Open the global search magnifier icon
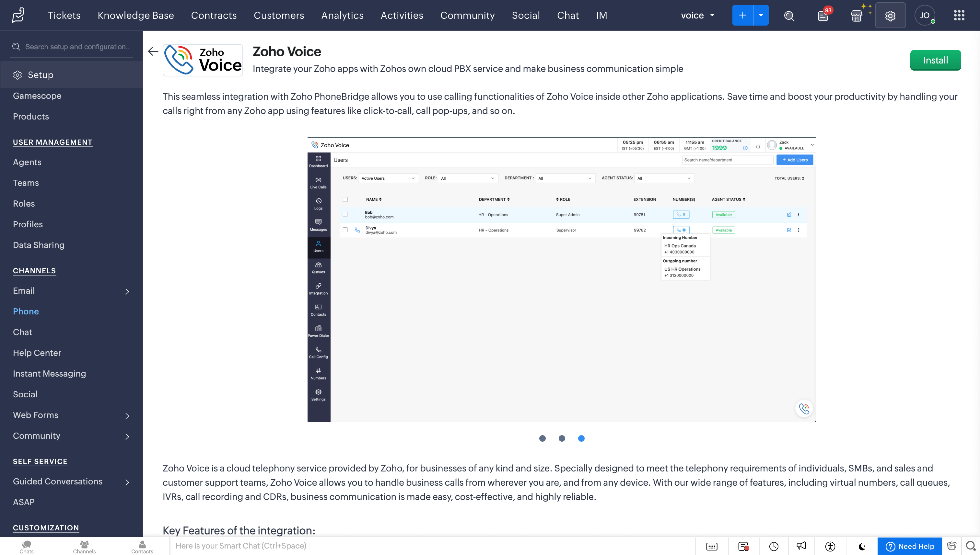Screen dimensions: 980x555 tap(789, 16)
